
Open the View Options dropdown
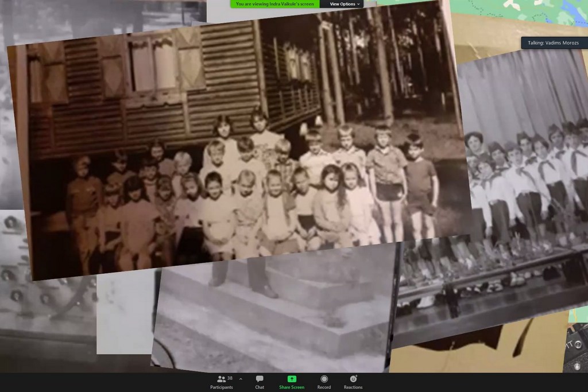(345, 4)
